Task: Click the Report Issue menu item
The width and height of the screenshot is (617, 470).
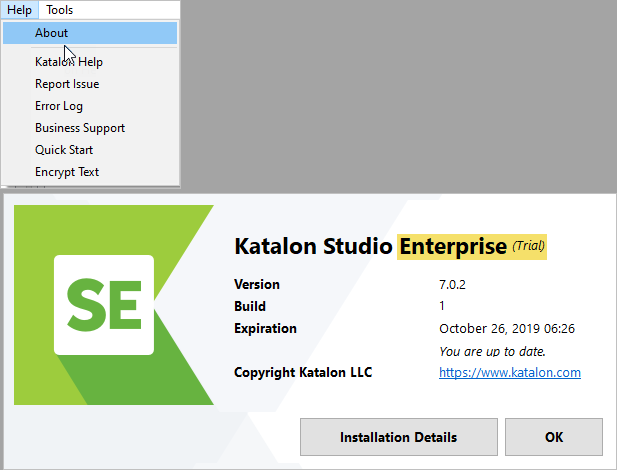Action: click(x=67, y=84)
